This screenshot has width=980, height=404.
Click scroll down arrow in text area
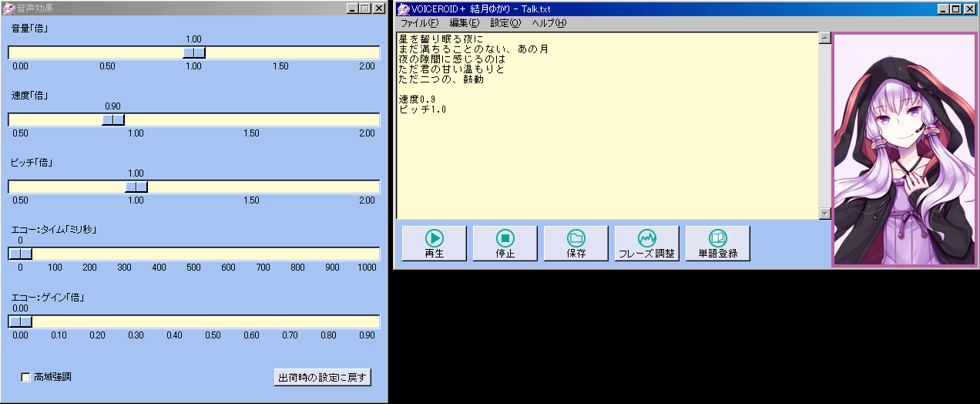[824, 214]
